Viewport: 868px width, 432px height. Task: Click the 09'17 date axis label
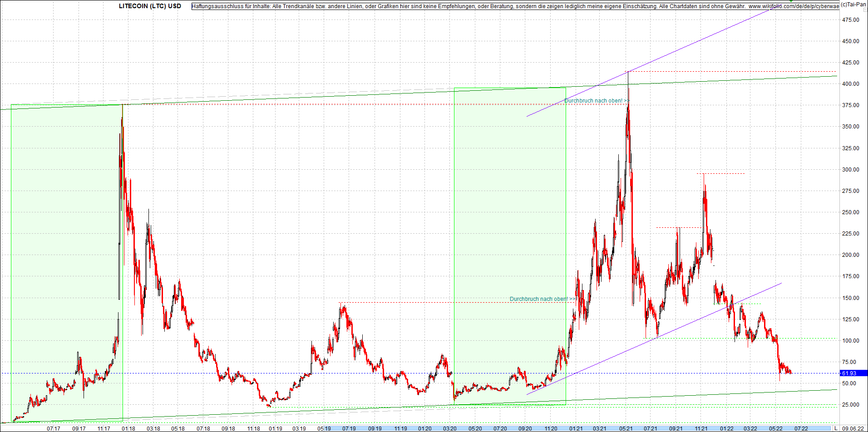[x=79, y=429]
